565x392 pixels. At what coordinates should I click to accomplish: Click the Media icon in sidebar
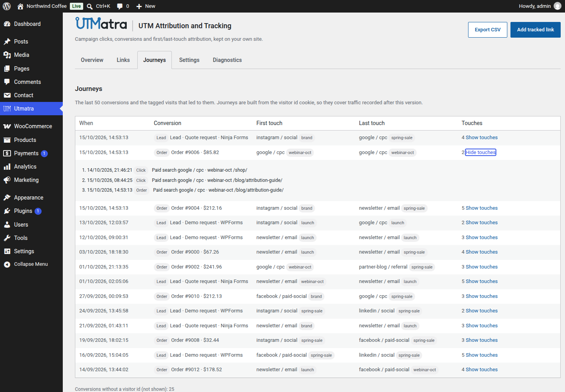pos(7,55)
